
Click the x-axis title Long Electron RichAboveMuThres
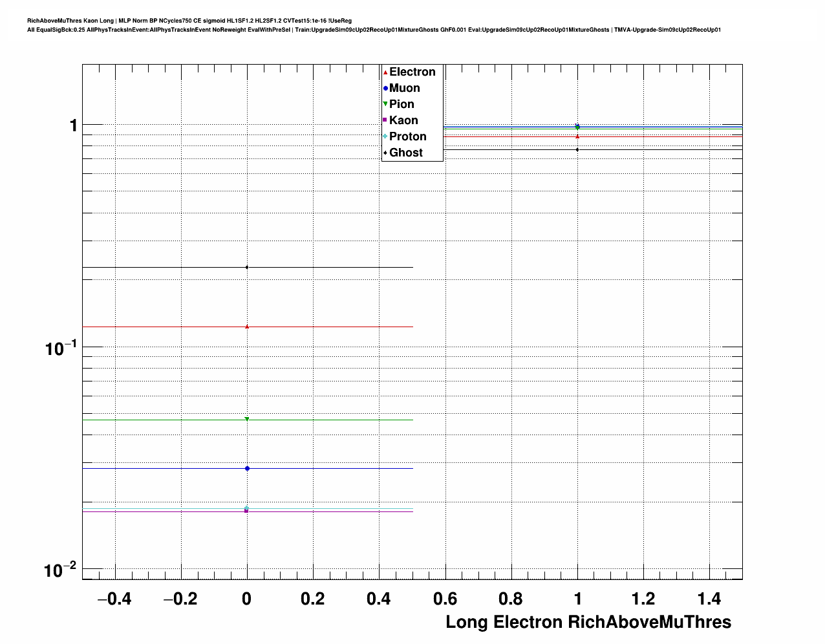pyautogui.click(x=588, y=622)
